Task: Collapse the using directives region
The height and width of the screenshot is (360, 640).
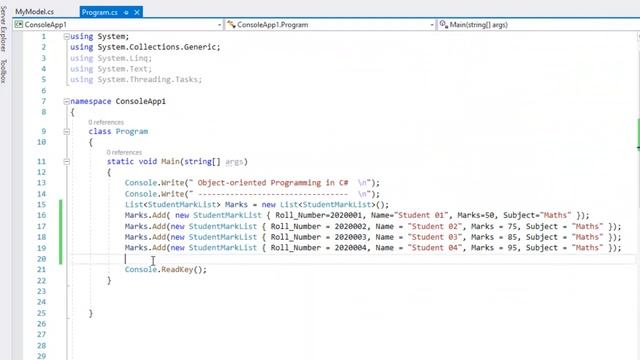Action: point(67,36)
